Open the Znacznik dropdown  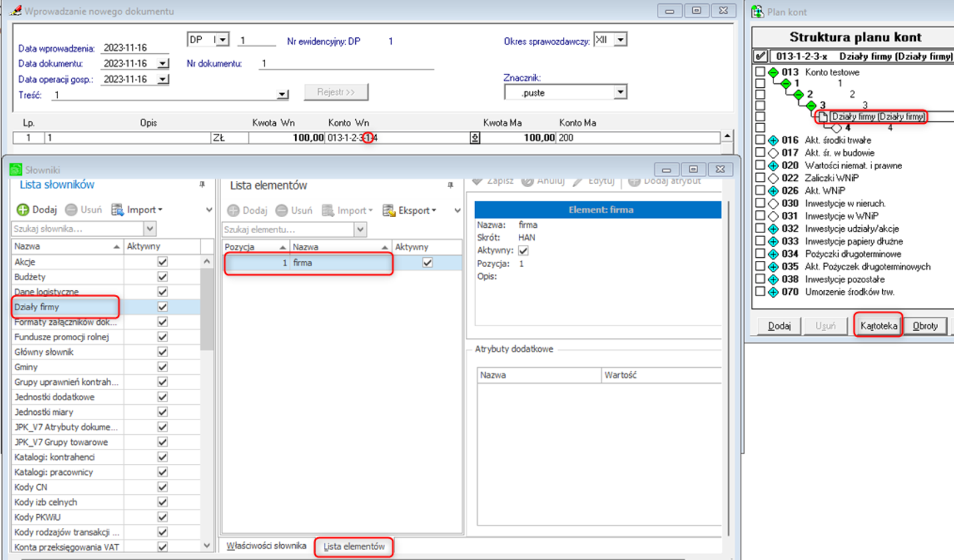coord(620,93)
